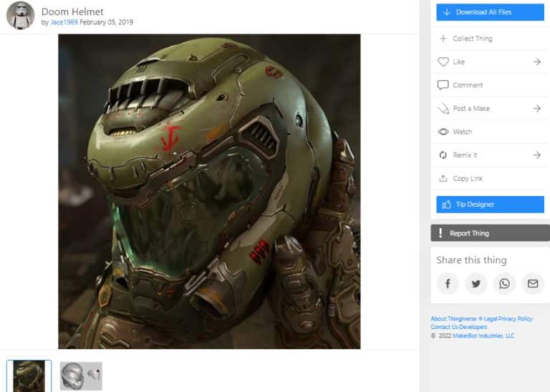Click the Copy Link share icon
Viewport: 550px width, 392px height.
(443, 178)
